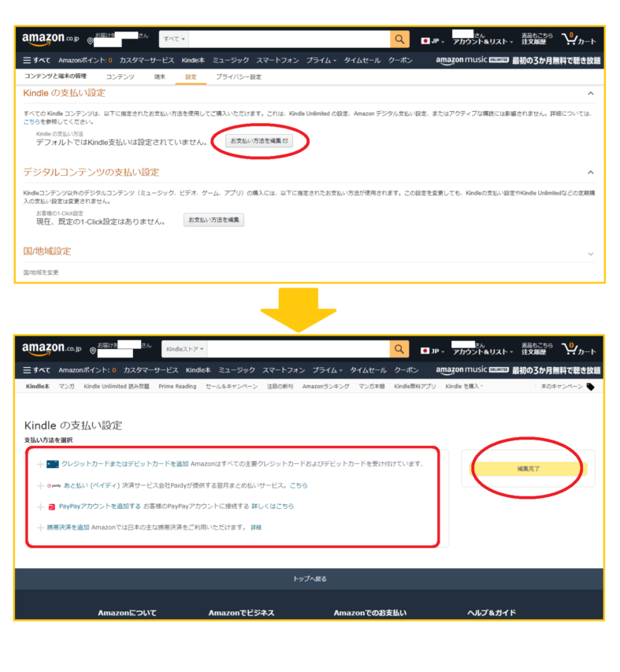The height and width of the screenshot is (672, 620).
Task: Click search magnifier button in upper screenshot
Action: pos(399,39)
